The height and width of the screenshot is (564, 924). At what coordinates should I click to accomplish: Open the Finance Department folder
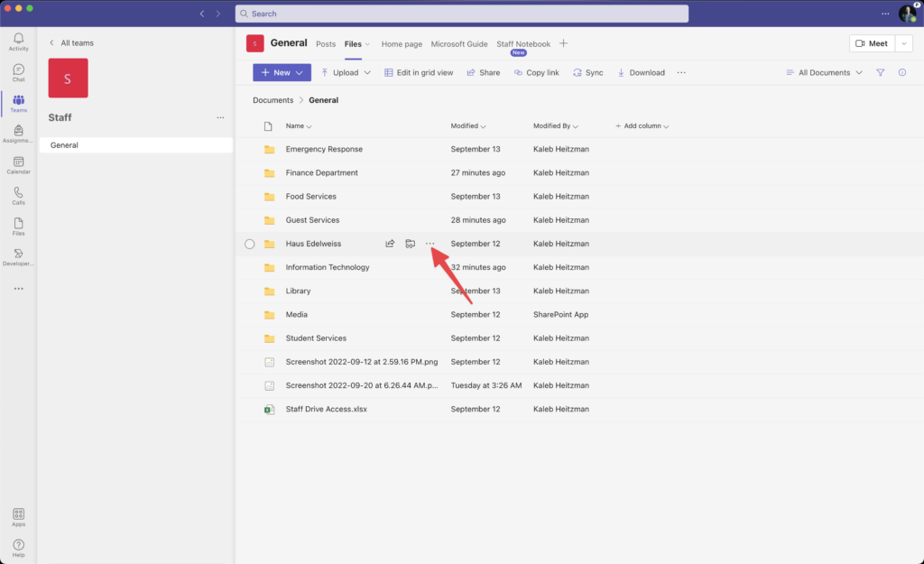[x=322, y=172]
